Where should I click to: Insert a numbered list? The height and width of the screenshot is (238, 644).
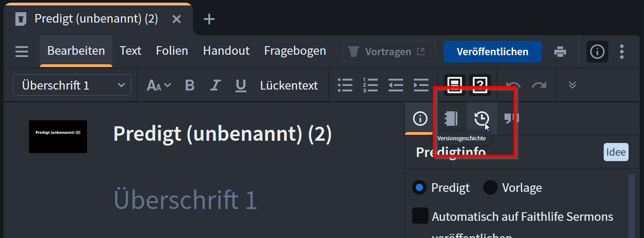coord(370,85)
